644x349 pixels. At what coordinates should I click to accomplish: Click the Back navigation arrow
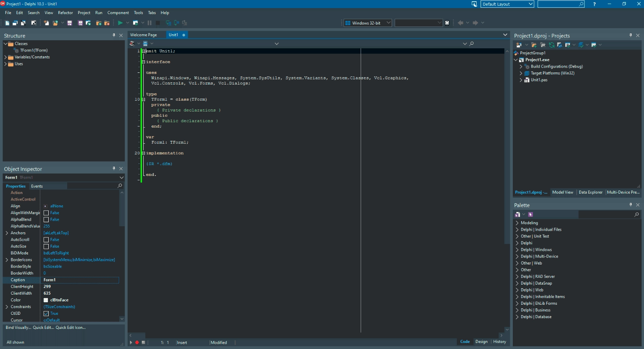click(x=460, y=23)
